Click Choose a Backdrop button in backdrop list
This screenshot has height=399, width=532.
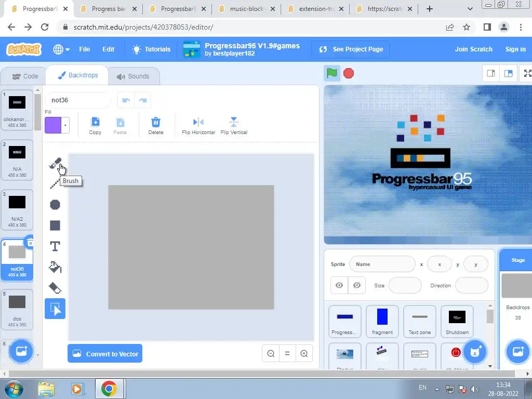pos(21,352)
